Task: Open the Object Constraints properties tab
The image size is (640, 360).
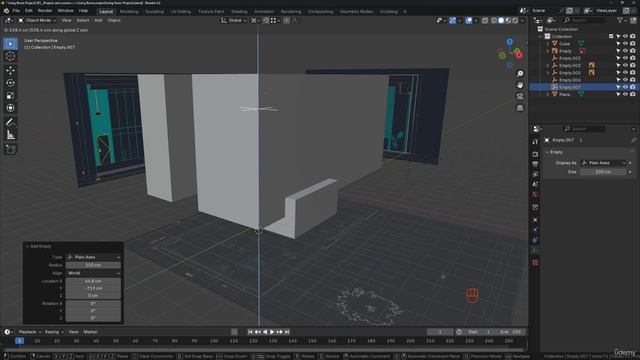Action: pyautogui.click(x=535, y=240)
